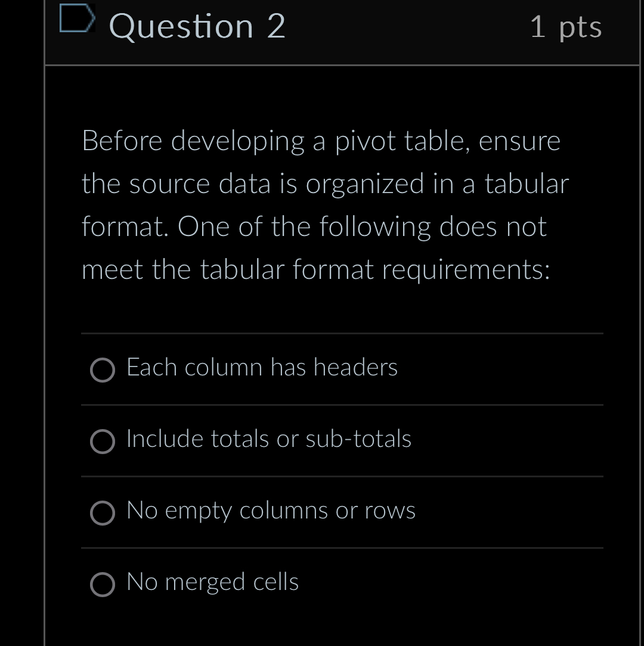
Task: Select the 'No merged cells' radio button
Action: (103, 585)
